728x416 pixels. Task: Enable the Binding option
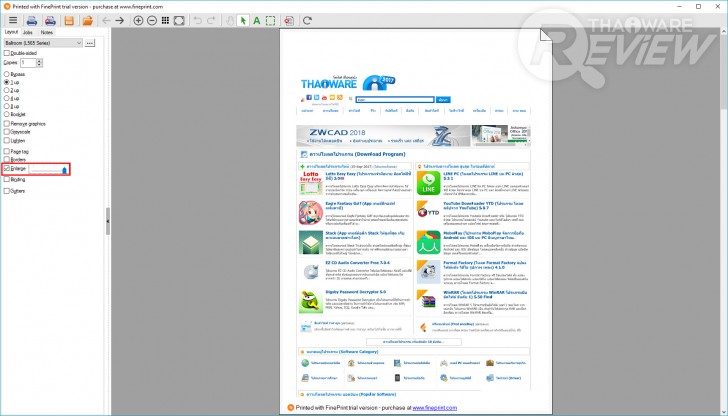pyautogui.click(x=6, y=179)
